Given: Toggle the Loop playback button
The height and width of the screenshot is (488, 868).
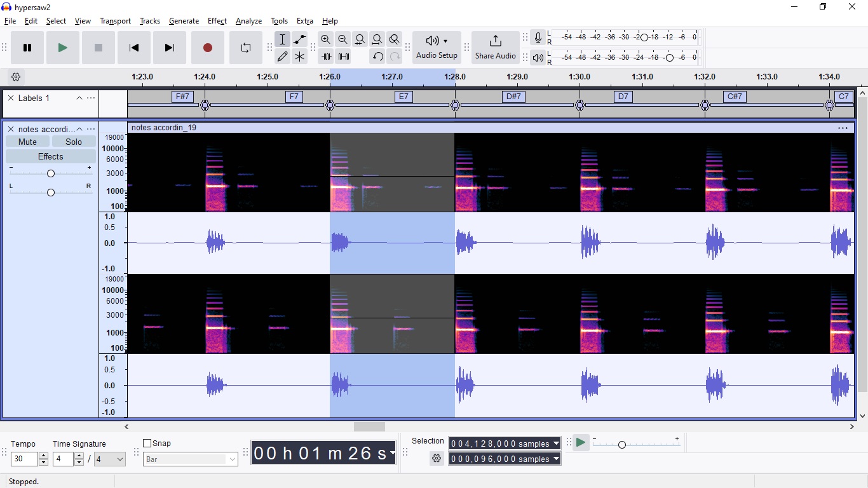Looking at the screenshot, I should (245, 48).
